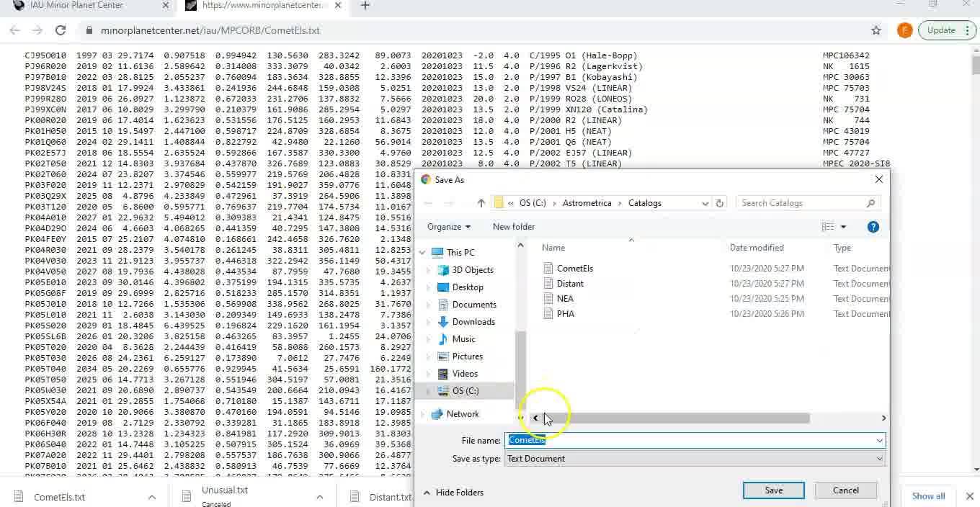The width and height of the screenshot is (980, 507).
Task: Select the Distant text file
Action: [x=570, y=284]
